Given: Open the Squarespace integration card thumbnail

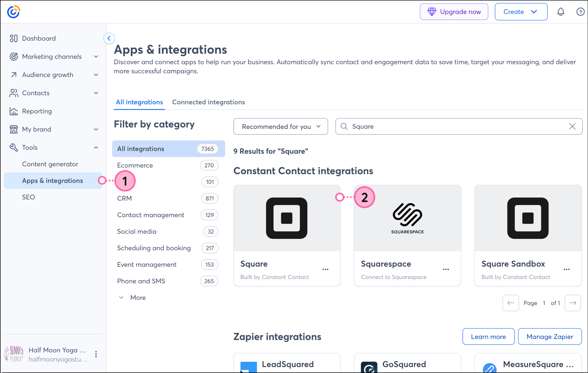Looking at the screenshot, I should coord(407,218).
